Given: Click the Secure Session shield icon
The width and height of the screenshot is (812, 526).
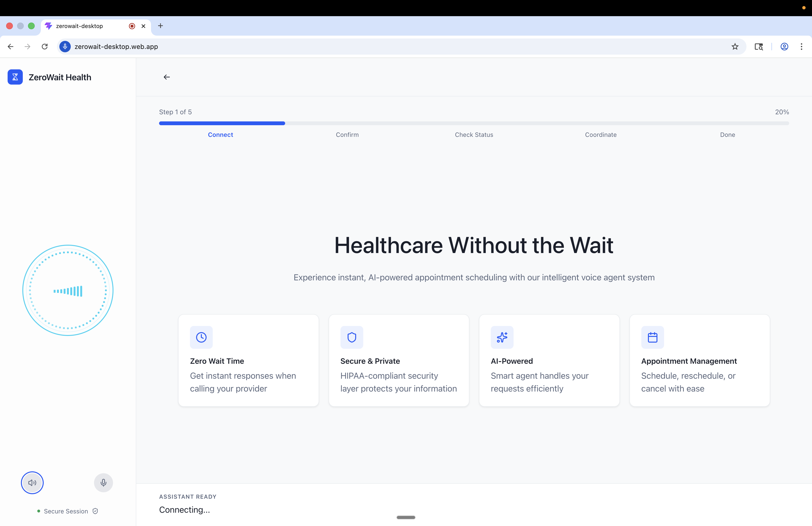Looking at the screenshot, I should pyautogui.click(x=95, y=511).
